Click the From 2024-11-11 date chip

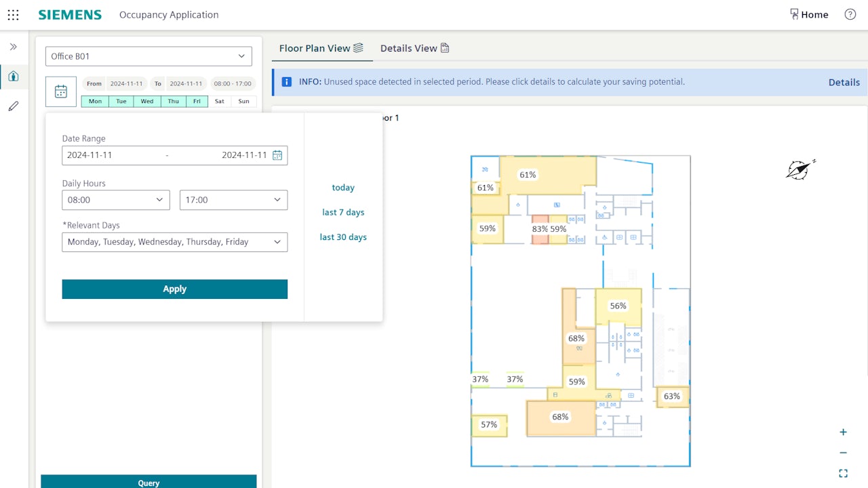(115, 84)
